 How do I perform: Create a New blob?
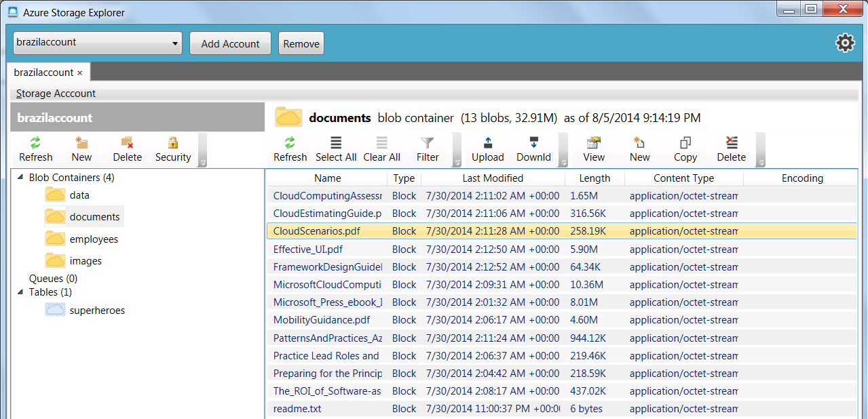(639, 149)
